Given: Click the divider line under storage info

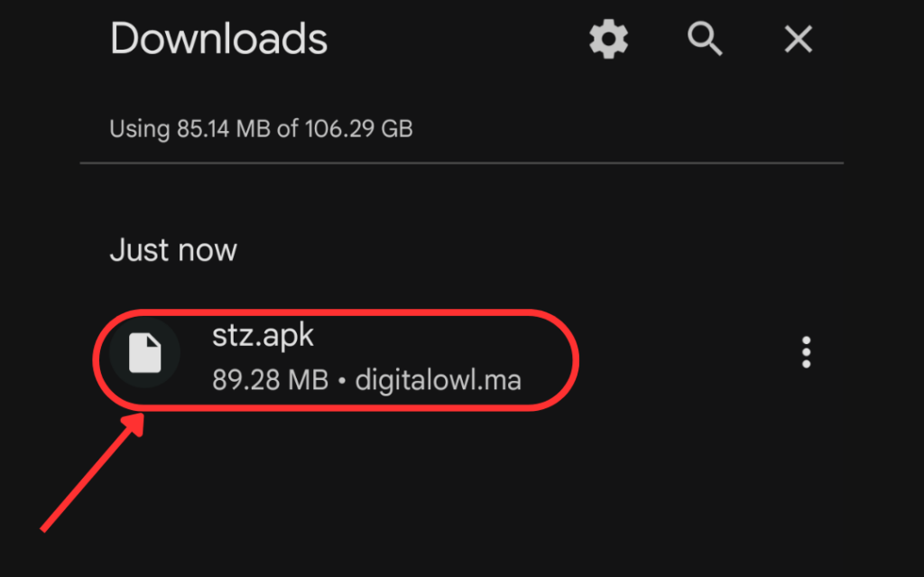Looking at the screenshot, I should 461,163.
